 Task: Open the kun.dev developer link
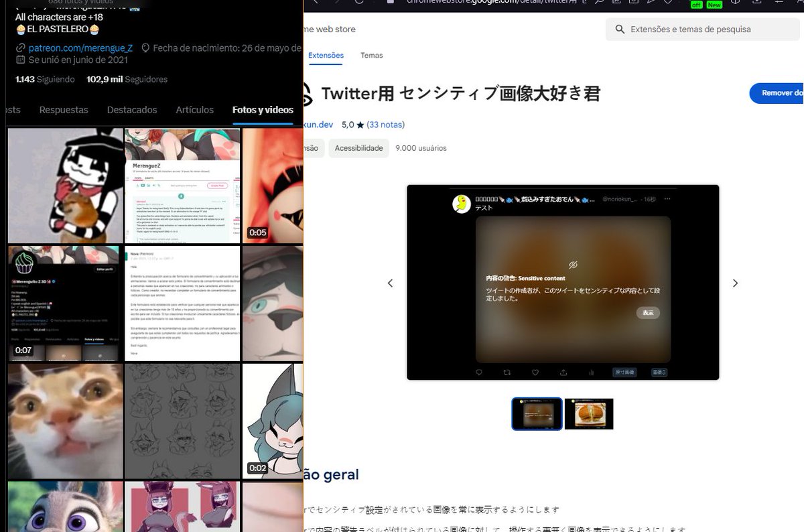point(318,125)
